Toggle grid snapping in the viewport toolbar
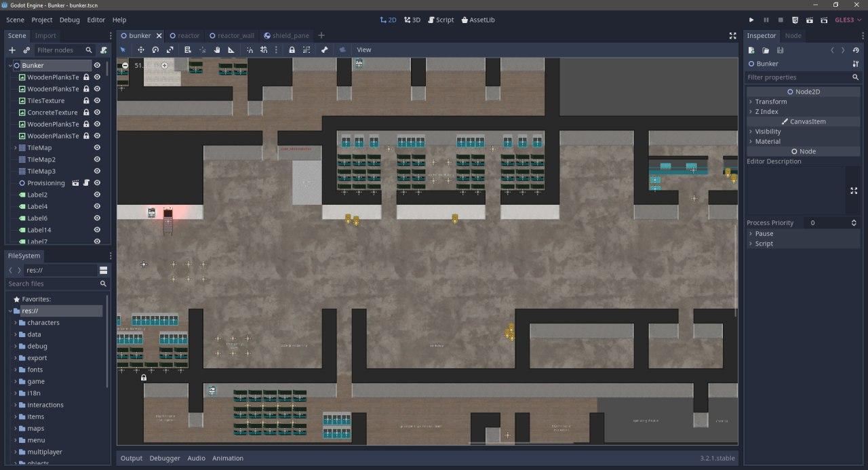Screen dimensions: 868x470 [264, 50]
